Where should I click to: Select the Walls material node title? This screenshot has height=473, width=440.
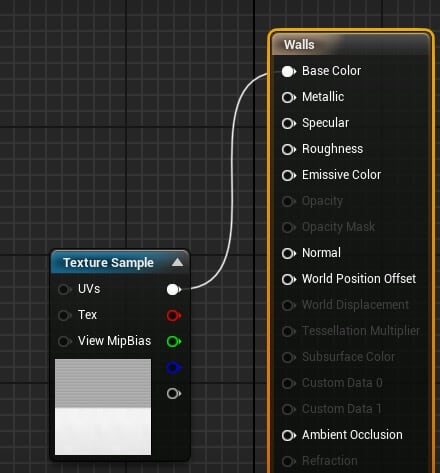299,45
